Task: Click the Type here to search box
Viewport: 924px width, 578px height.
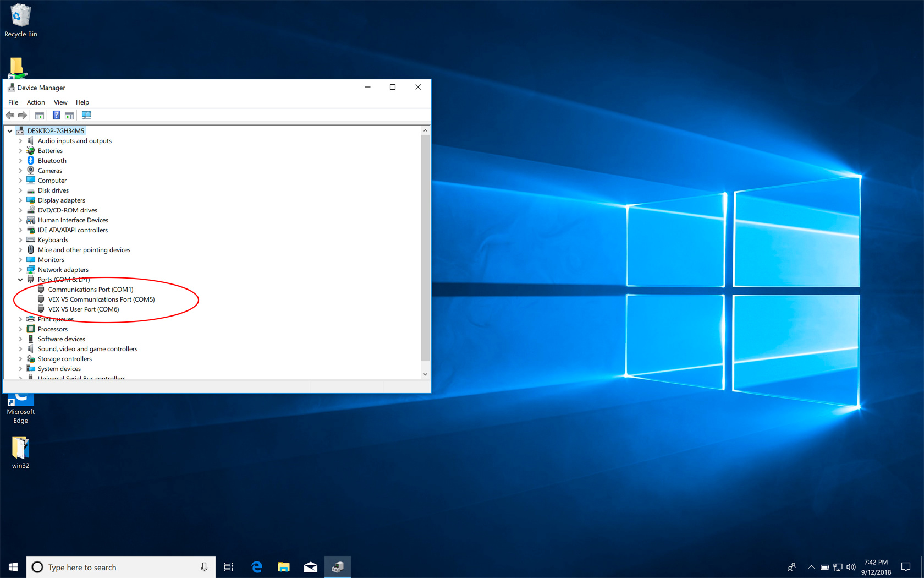Action: 121,567
